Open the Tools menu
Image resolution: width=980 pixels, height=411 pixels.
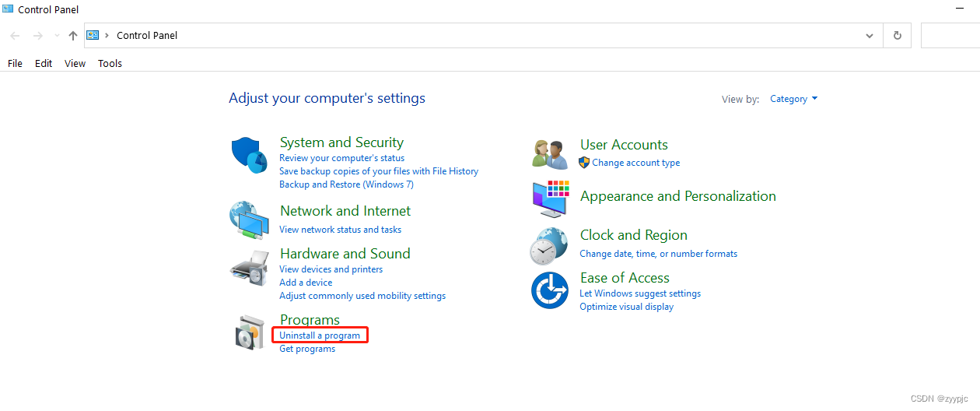point(110,63)
